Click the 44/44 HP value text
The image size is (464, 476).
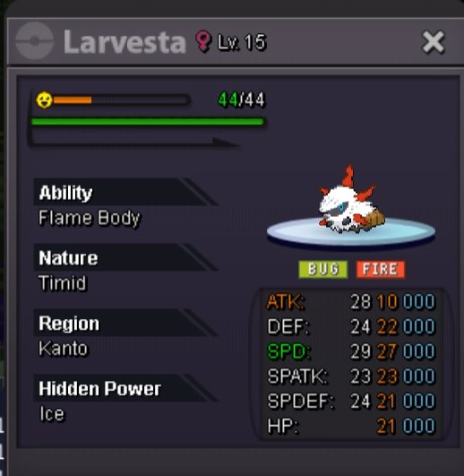pos(242,100)
